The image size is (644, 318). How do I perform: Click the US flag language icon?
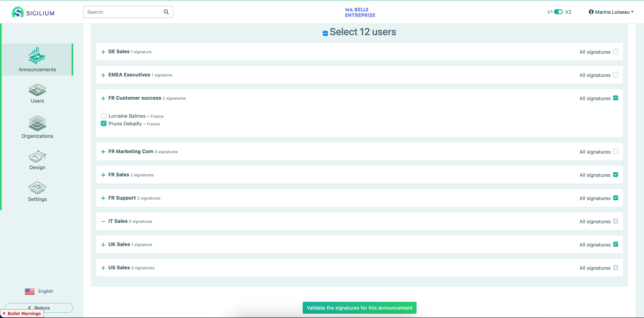tap(29, 291)
